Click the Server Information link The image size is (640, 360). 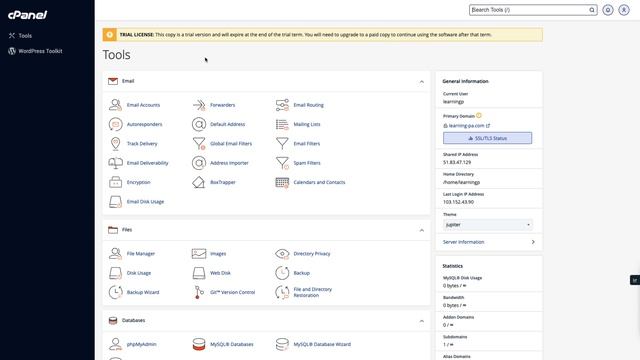[x=463, y=242]
